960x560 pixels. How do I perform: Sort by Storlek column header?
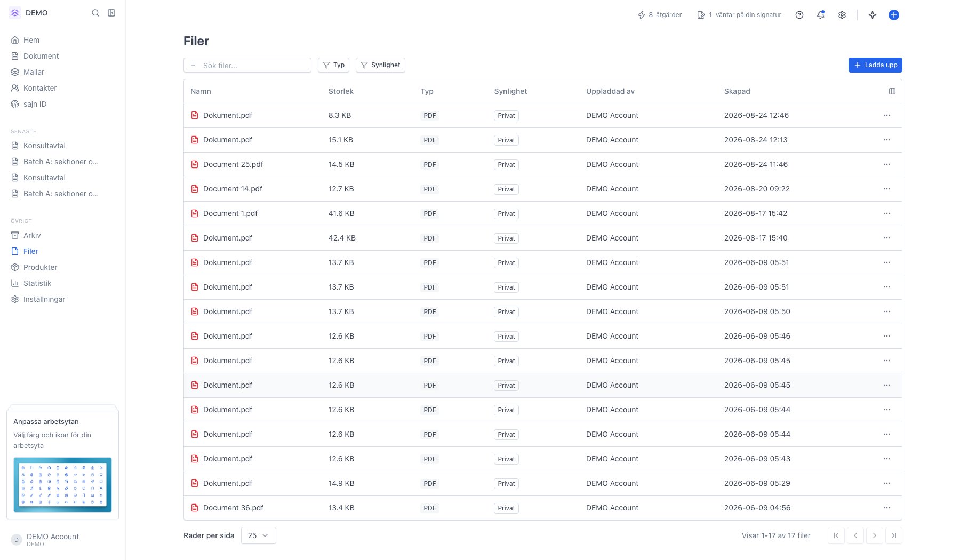(341, 91)
